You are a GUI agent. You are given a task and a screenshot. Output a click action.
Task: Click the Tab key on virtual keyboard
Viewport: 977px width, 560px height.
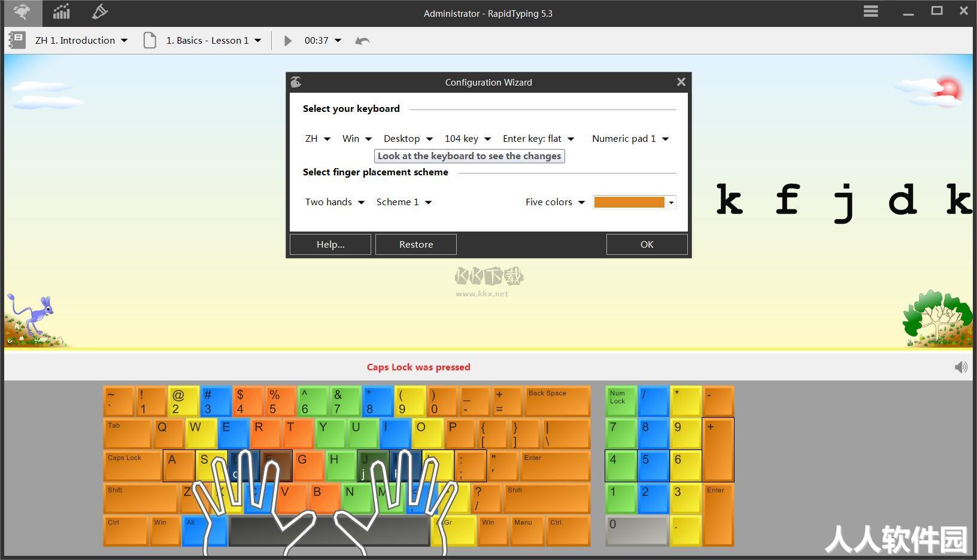click(128, 434)
